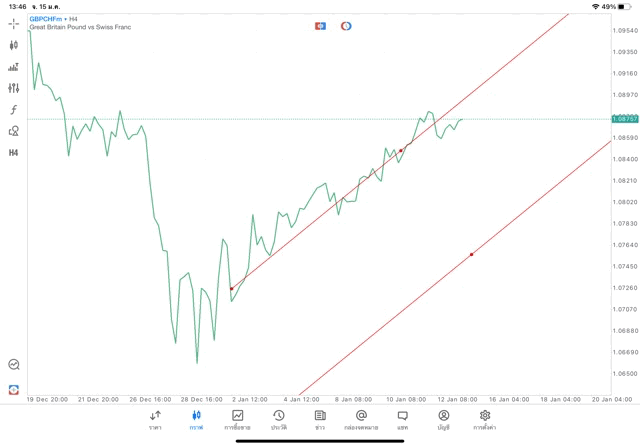This screenshot has height=447, width=640.
Task: Open the chart search magnifier icon
Action: pyautogui.click(x=14, y=365)
